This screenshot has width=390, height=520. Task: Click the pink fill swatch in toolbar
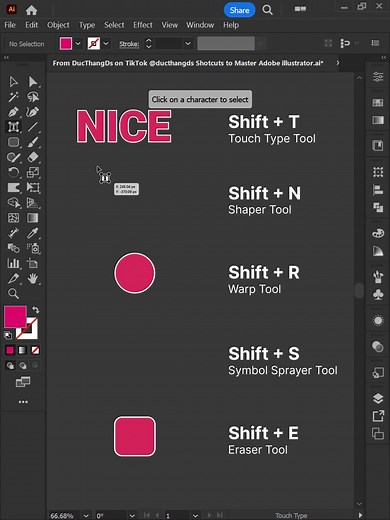click(x=15, y=317)
